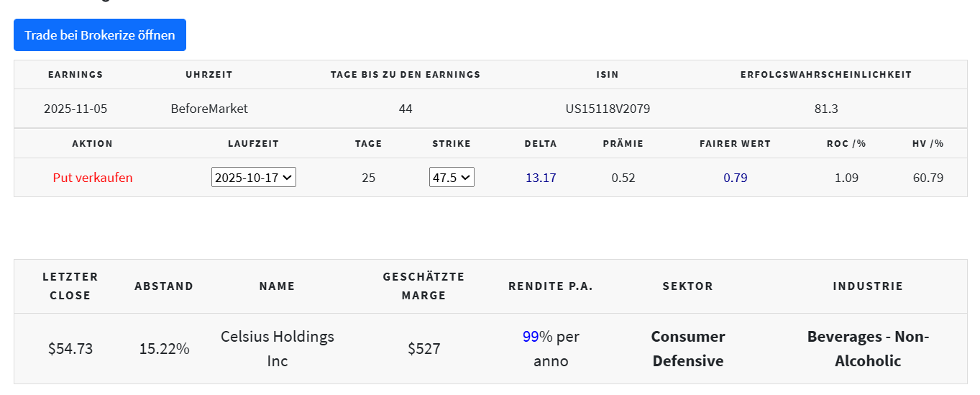
Task: Click the red 'Put verkaufen' text
Action: [x=93, y=178]
